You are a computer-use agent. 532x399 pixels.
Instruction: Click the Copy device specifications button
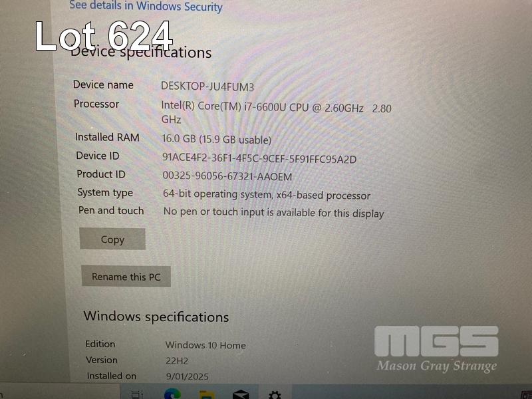112,239
